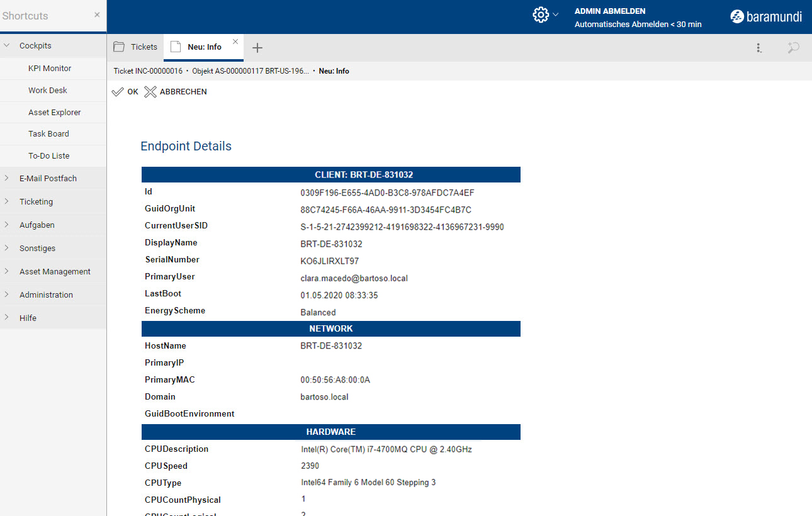The height and width of the screenshot is (516, 812).
Task: Click the search magnifier icon
Action: point(793,48)
